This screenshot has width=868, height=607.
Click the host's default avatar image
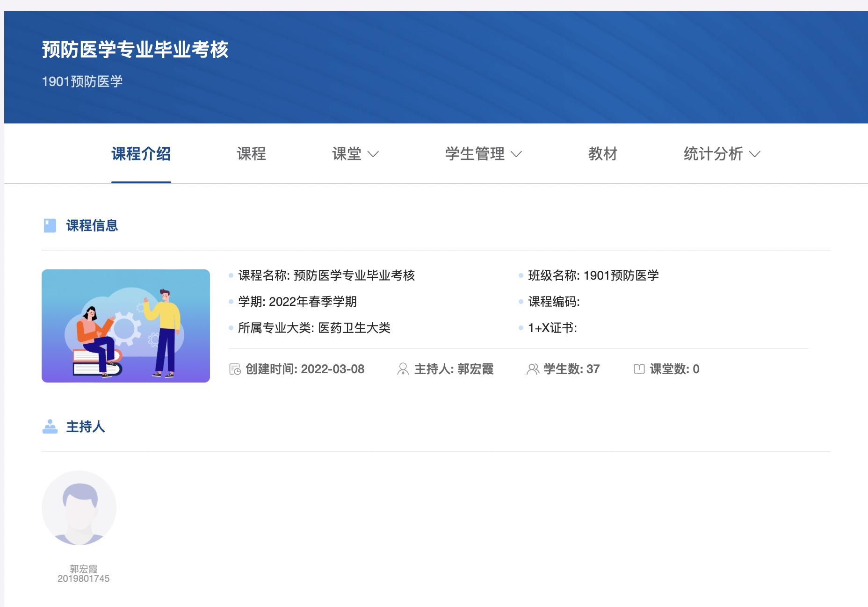click(x=79, y=508)
